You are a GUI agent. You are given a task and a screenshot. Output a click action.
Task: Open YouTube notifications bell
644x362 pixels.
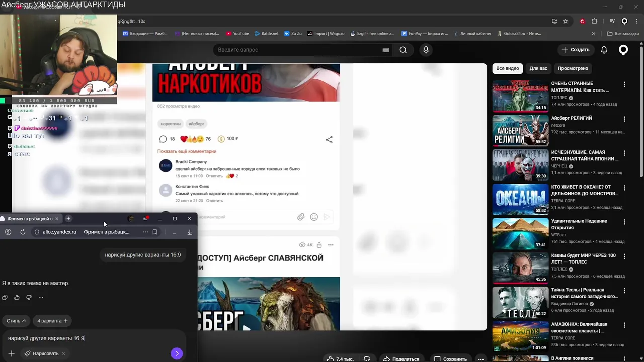coord(604,50)
